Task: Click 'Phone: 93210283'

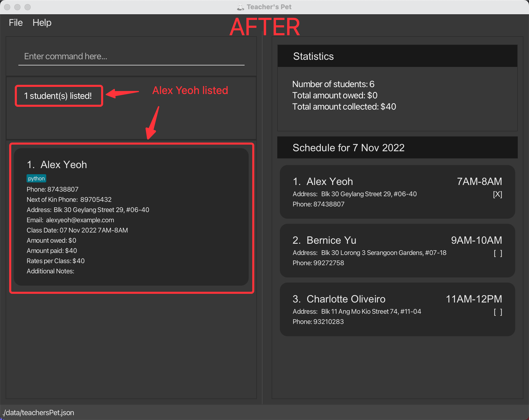Action: click(x=318, y=322)
